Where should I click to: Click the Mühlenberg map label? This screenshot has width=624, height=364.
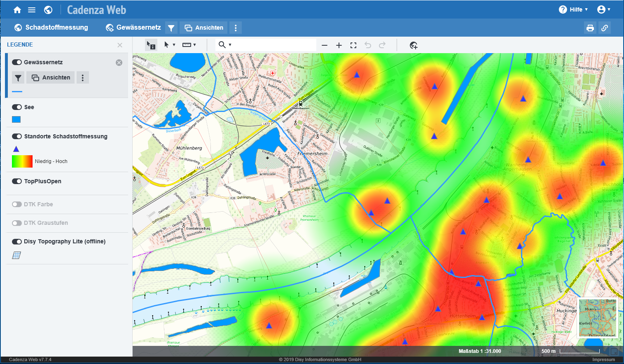tap(189, 148)
